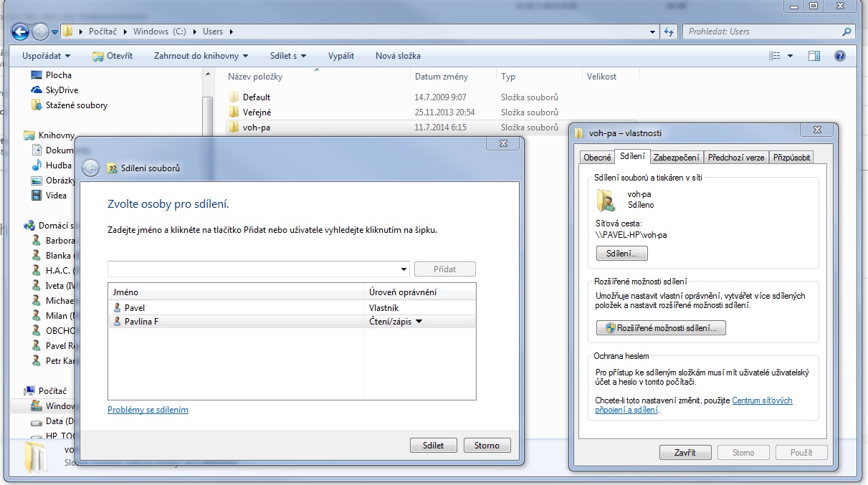
Task: Open the Sdílet s dropdown menu
Action: (288, 56)
